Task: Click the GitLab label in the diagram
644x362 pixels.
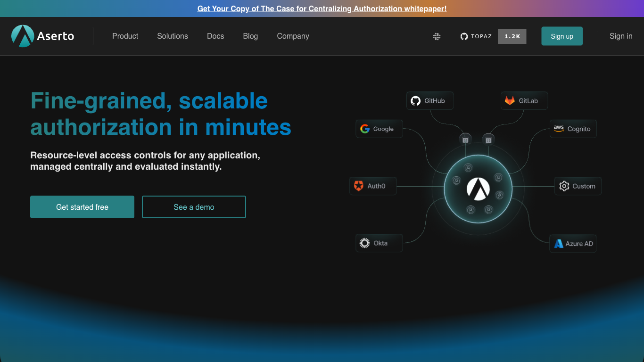Action: [x=528, y=101]
